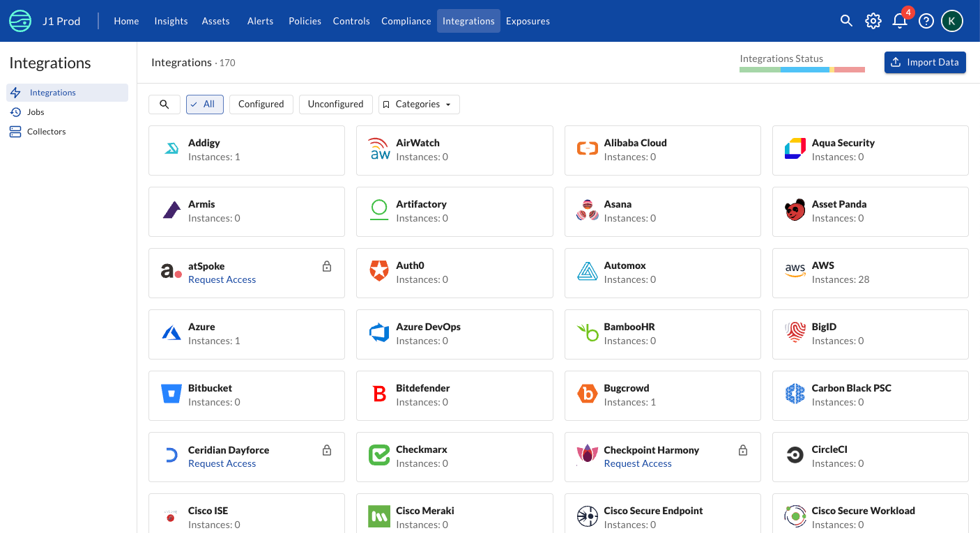The height and width of the screenshot is (533, 980).
Task: Click the JupiterOne logo in header
Action: [20, 21]
